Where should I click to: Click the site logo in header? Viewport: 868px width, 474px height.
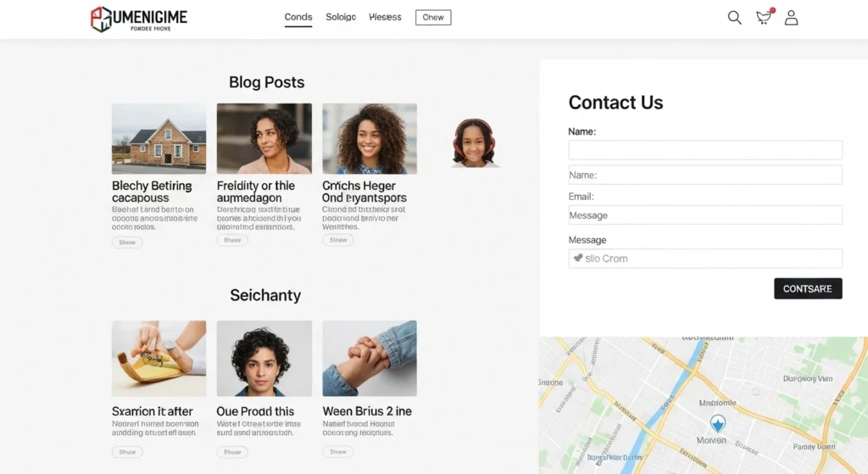139,20
